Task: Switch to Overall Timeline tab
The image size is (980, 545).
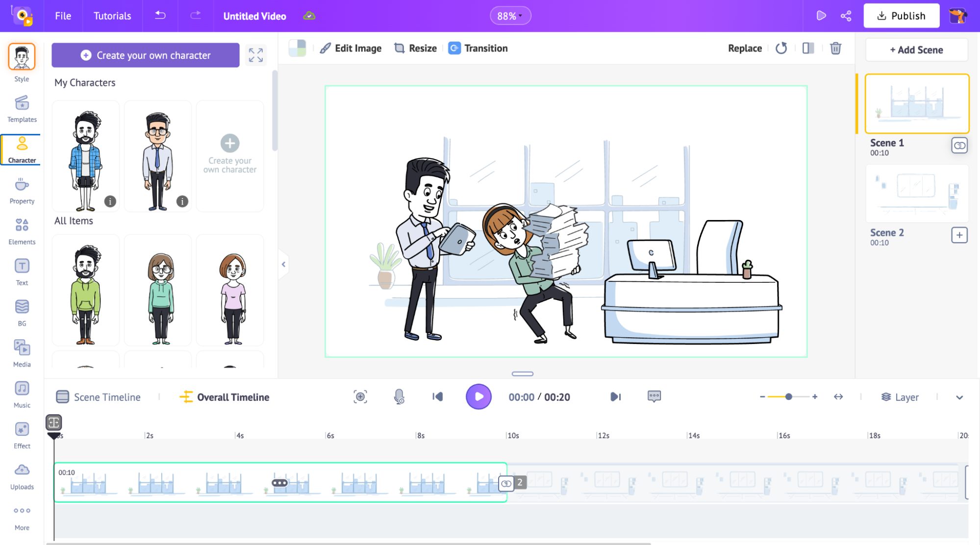Action: [x=225, y=397]
